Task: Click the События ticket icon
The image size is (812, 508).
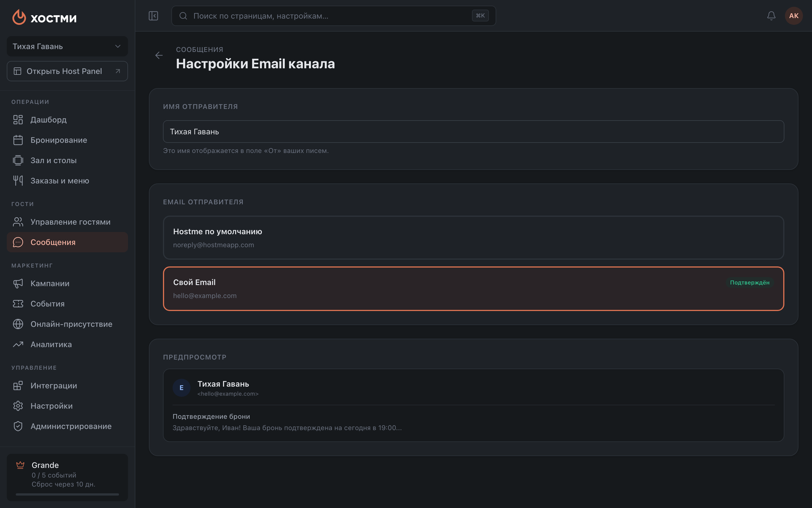Action: pos(18,304)
